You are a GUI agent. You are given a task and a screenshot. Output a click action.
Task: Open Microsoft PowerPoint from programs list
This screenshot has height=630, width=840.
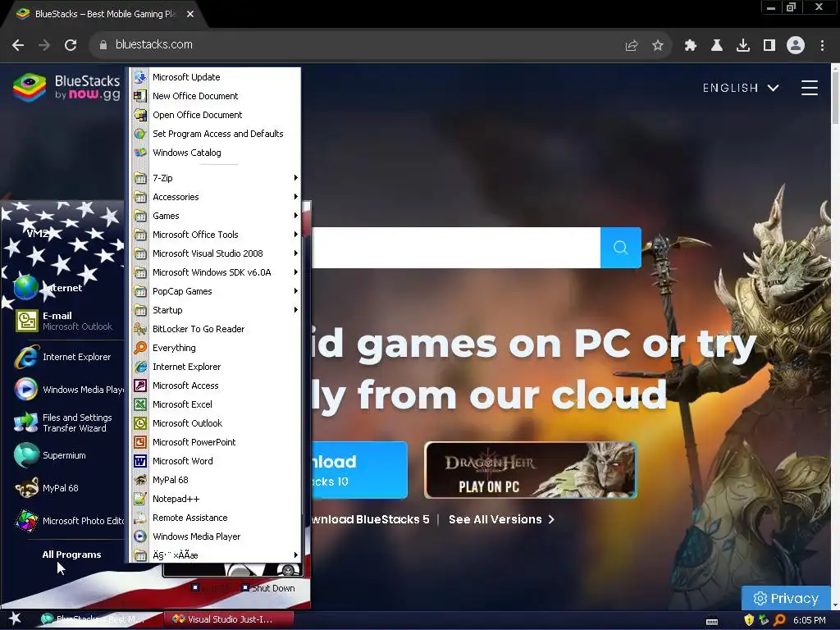pyautogui.click(x=216, y=442)
